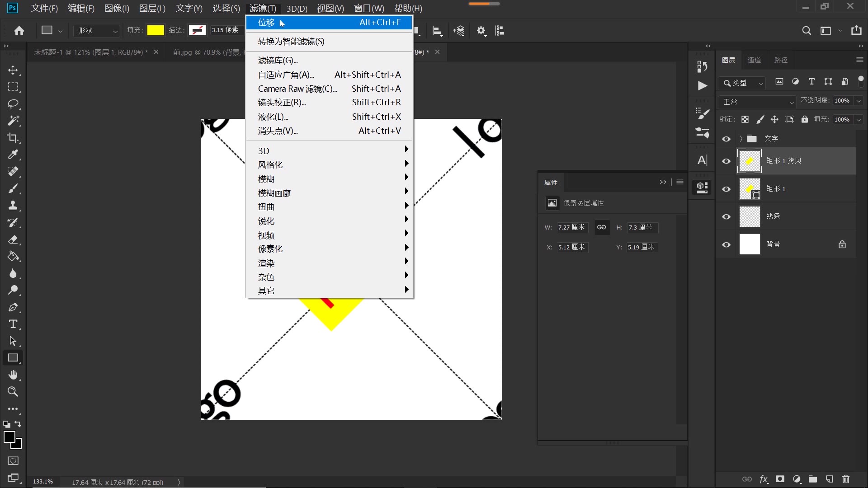This screenshot has width=868, height=488.
Task: Toggle visibility of the 文字 group
Action: (726, 139)
